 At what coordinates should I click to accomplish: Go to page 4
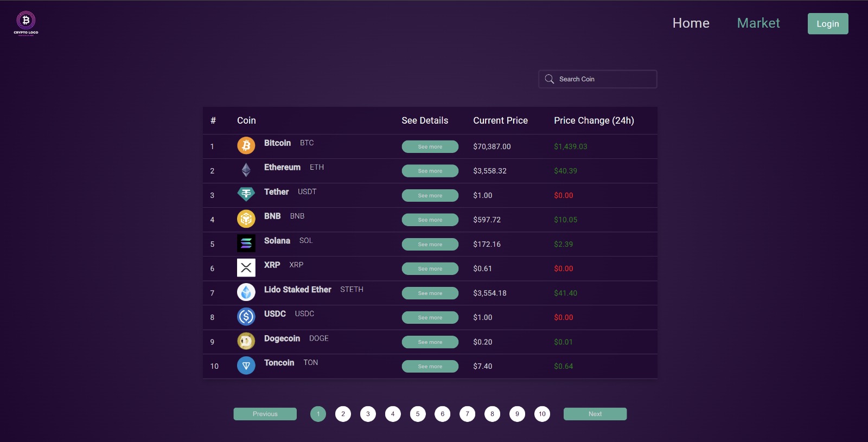393,414
